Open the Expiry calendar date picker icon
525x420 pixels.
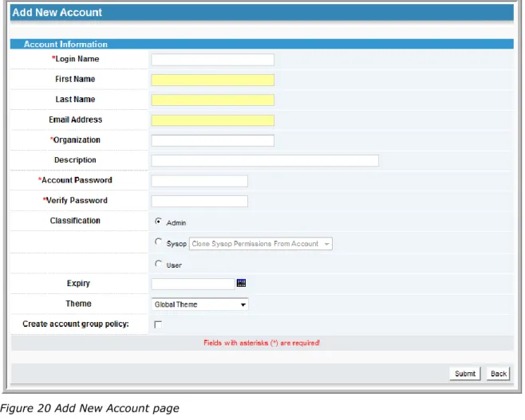(241, 283)
